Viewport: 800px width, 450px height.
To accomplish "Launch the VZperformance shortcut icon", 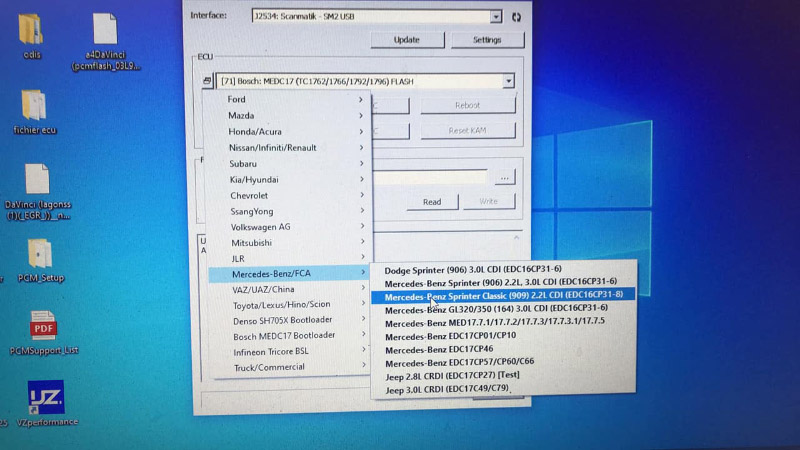I will pos(46,397).
